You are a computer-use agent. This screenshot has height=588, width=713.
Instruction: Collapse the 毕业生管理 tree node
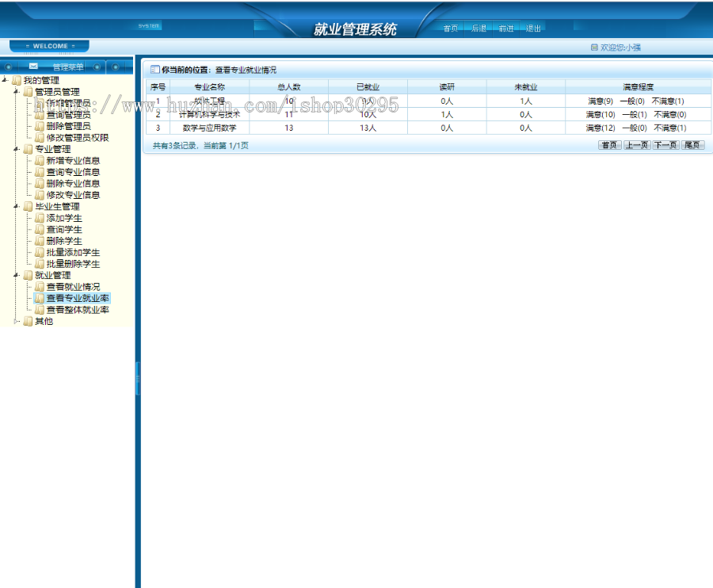[x=14, y=205]
